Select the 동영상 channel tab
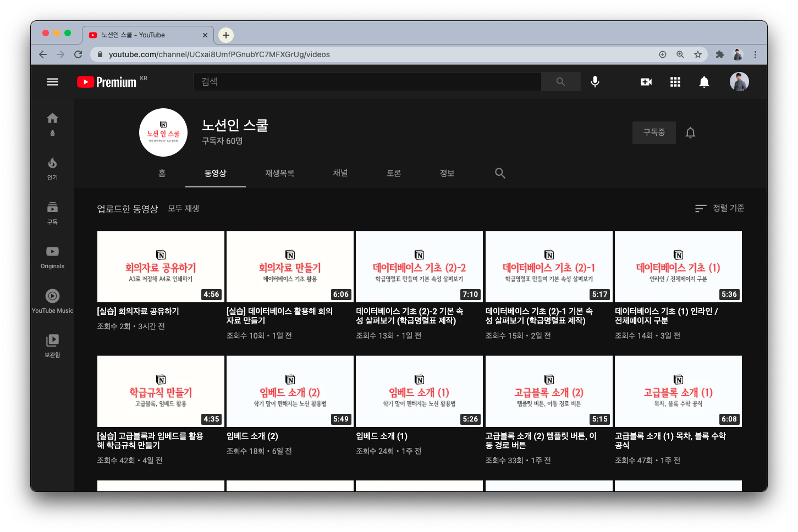This screenshot has width=798, height=532. [x=216, y=173]
